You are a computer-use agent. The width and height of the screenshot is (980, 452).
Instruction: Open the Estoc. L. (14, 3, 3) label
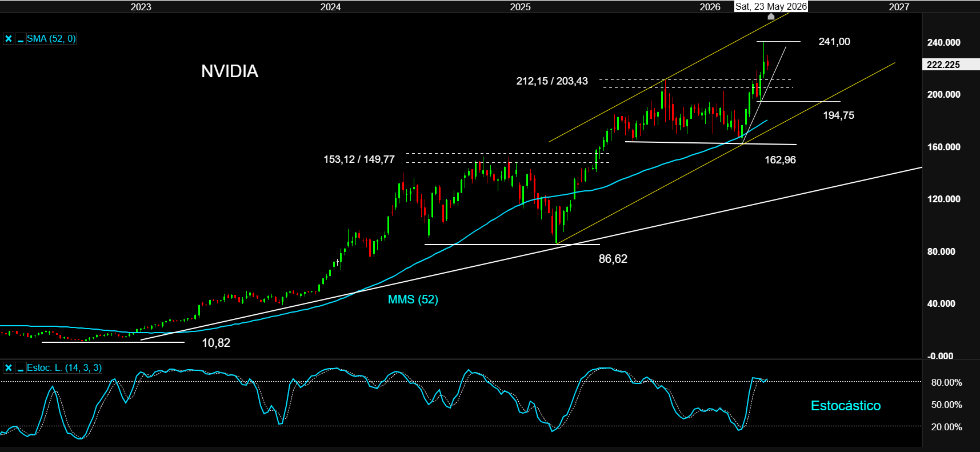pos(64,368)
